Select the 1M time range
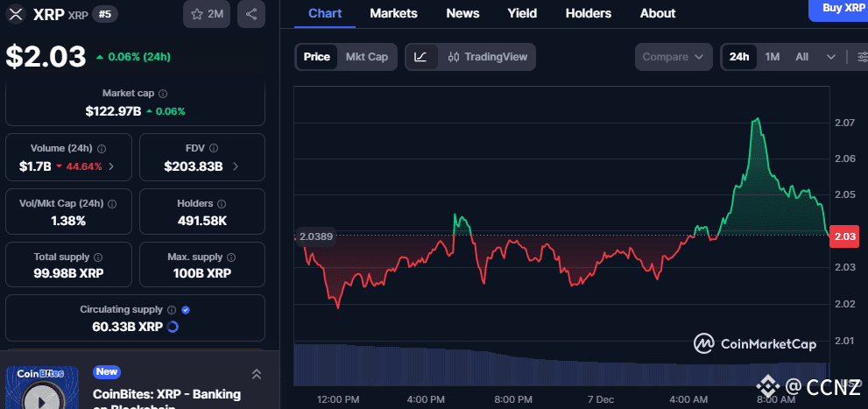Image resolution: width=868 pixels, height=409 pixels. click(772, 57)
